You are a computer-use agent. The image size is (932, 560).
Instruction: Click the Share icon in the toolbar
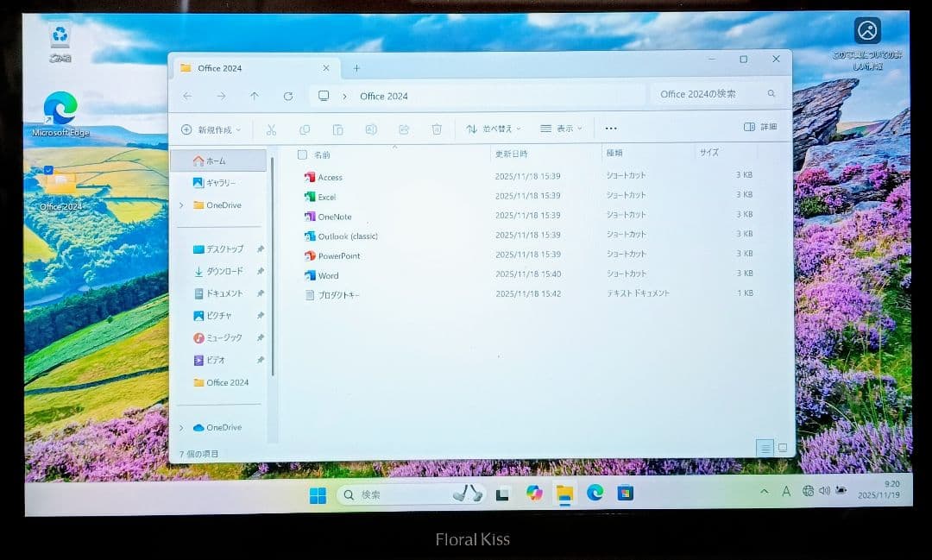[404, 129]
